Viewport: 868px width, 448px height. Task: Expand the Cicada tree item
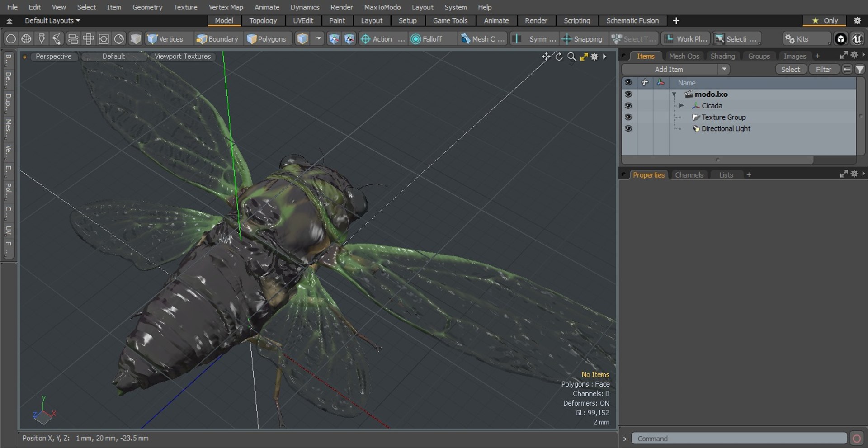click(681, 105)
